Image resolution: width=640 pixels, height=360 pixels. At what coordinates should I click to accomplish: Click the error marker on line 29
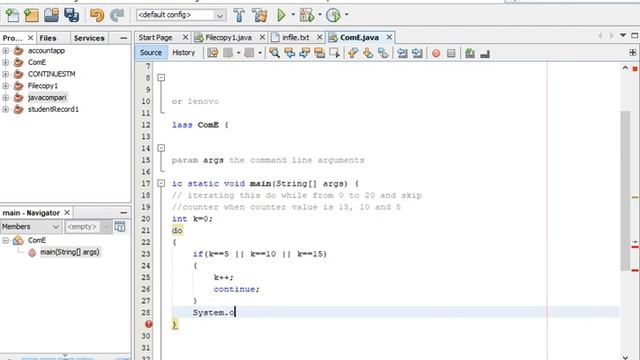click(x=149, y=324)
